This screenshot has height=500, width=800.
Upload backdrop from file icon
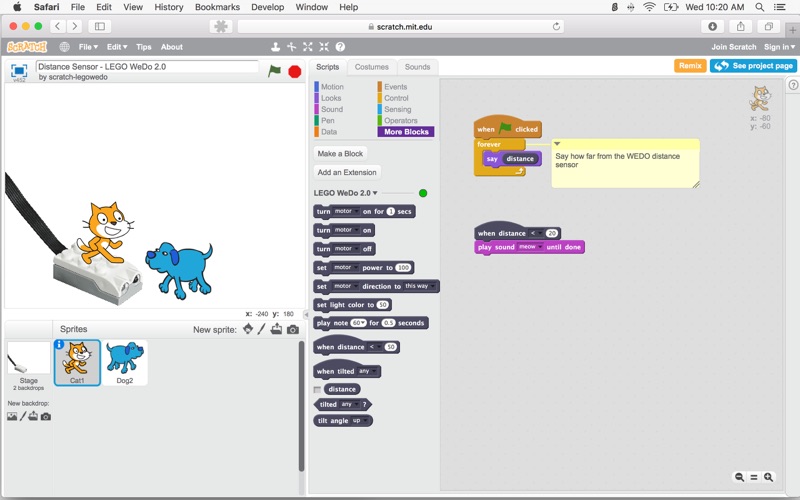[x=33, y=416]
